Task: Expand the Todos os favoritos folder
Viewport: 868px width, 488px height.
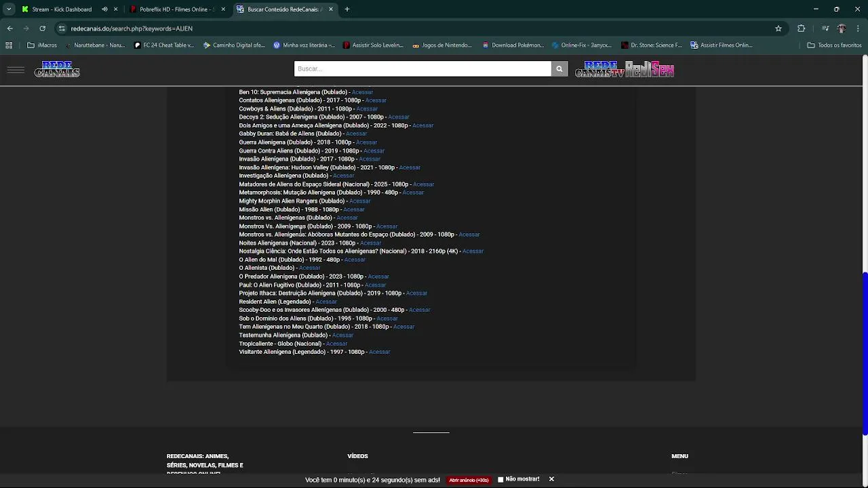Action: (834, 45)
